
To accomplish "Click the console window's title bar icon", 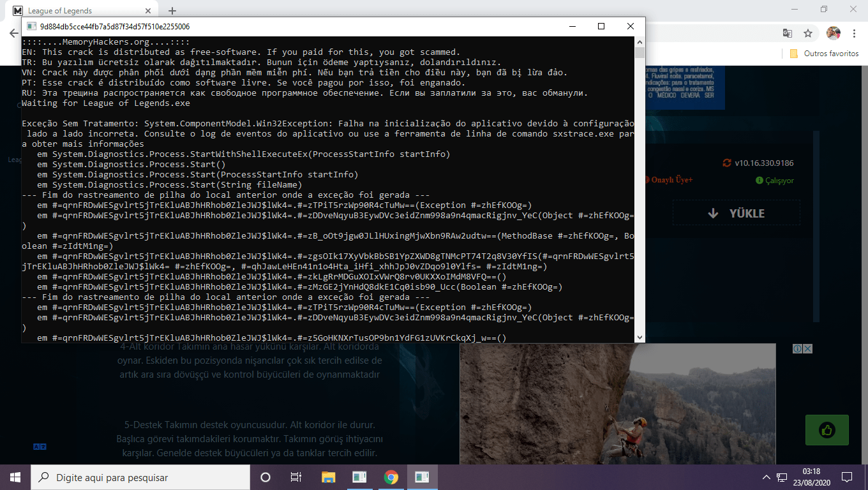I will point(30,27).
